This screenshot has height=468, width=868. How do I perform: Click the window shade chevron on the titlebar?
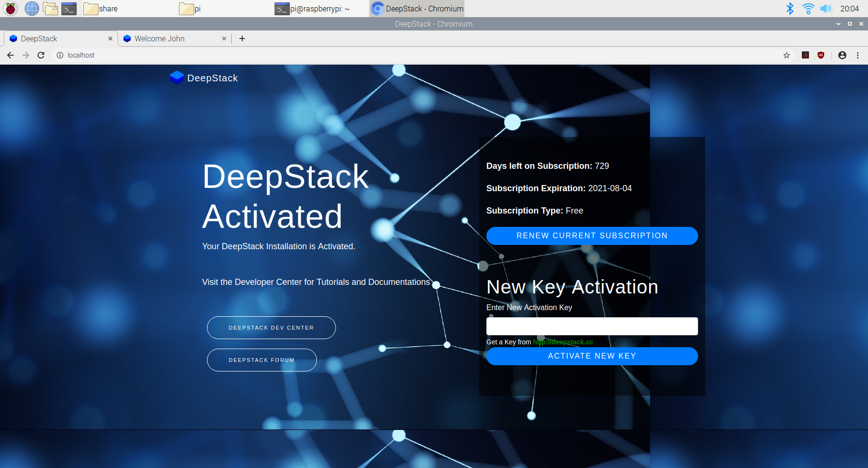click(837, 24)
